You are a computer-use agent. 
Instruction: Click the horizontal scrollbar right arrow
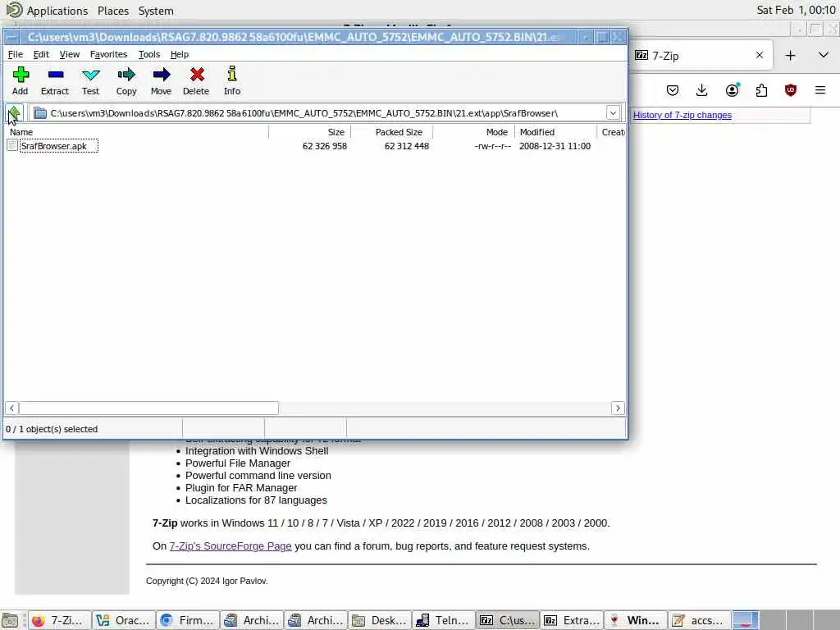click(x=618, y=409)
